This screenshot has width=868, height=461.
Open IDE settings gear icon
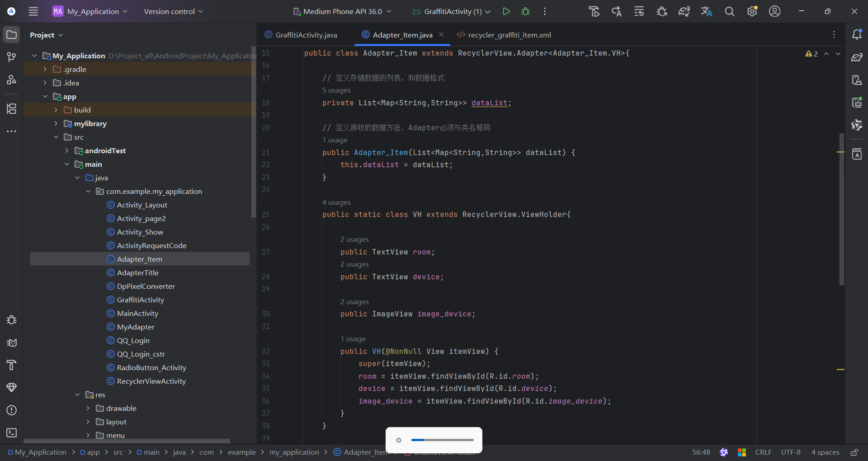pos(752,11)
